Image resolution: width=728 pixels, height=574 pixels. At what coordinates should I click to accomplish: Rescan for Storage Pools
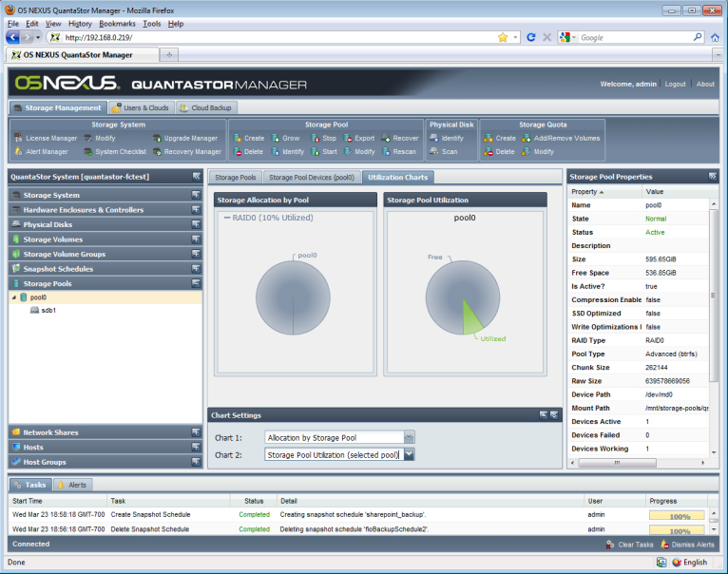tap(399, 152)
